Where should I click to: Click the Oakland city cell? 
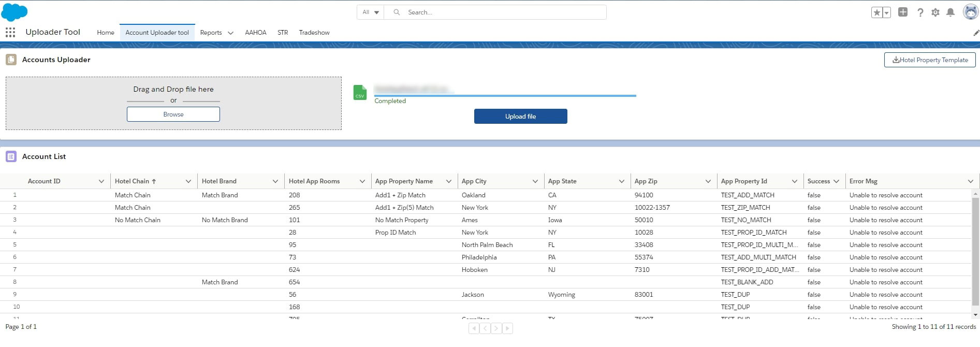(x=474, y=195)
